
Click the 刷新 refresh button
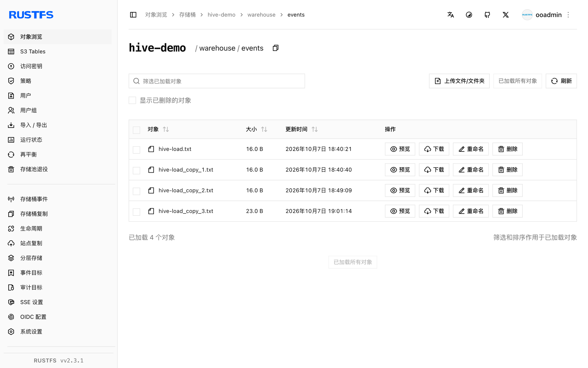tap(561, 81)
